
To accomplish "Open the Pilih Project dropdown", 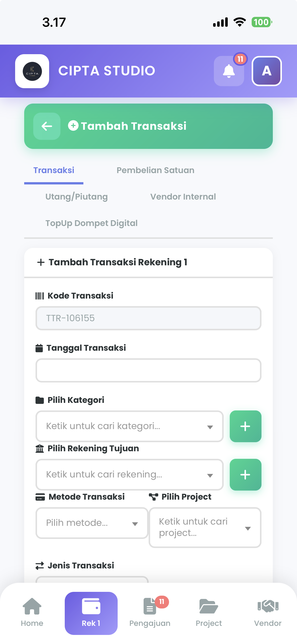I will click(205, 528).
